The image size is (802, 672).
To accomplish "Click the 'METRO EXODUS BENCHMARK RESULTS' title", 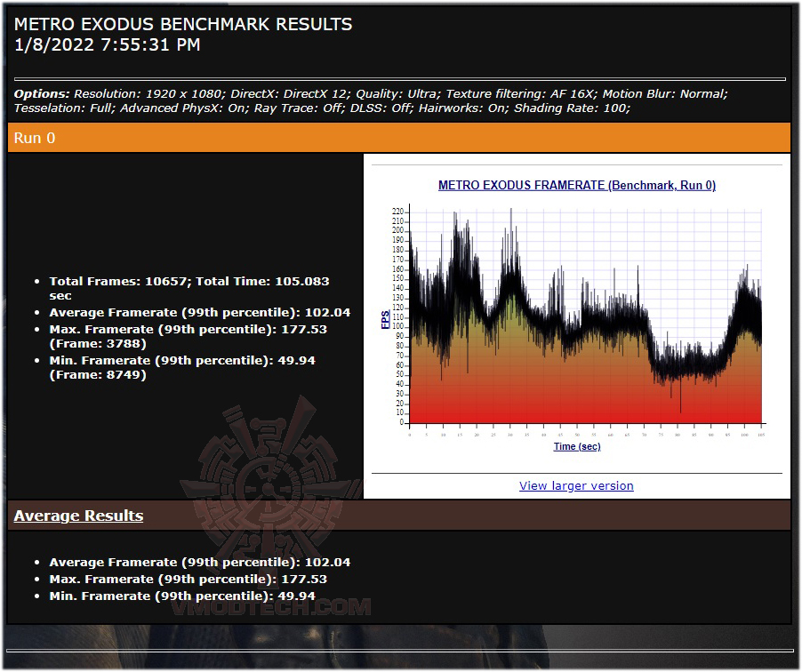I will 183,24.
